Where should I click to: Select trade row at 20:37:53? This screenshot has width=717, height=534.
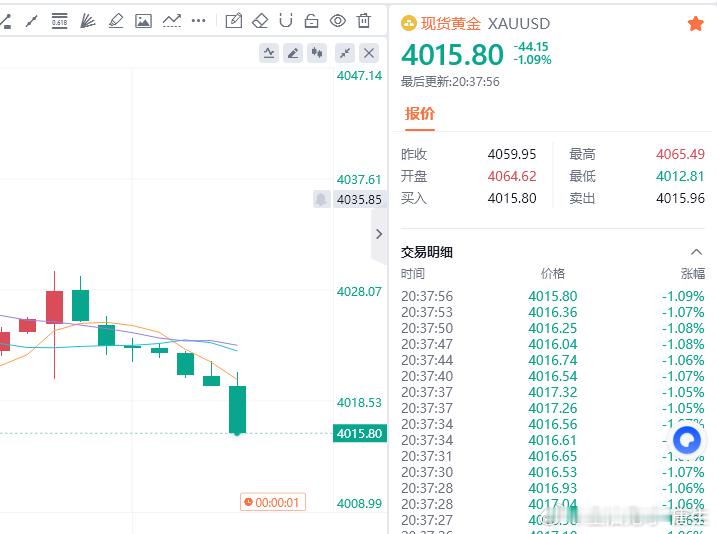pyautogui.click(x=552, y=312)
